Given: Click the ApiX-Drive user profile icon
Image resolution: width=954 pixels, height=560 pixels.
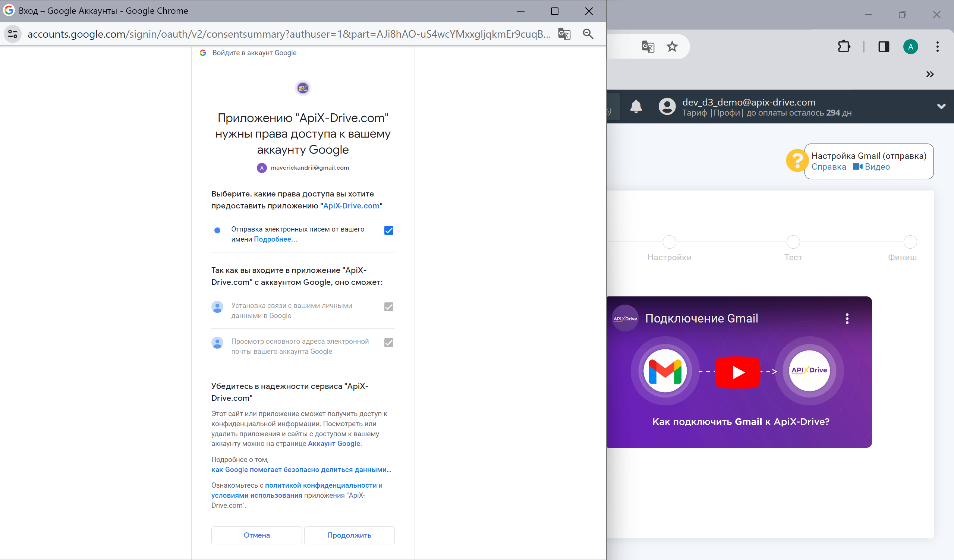Looking at the screenshot, I should tap(667, 106).
